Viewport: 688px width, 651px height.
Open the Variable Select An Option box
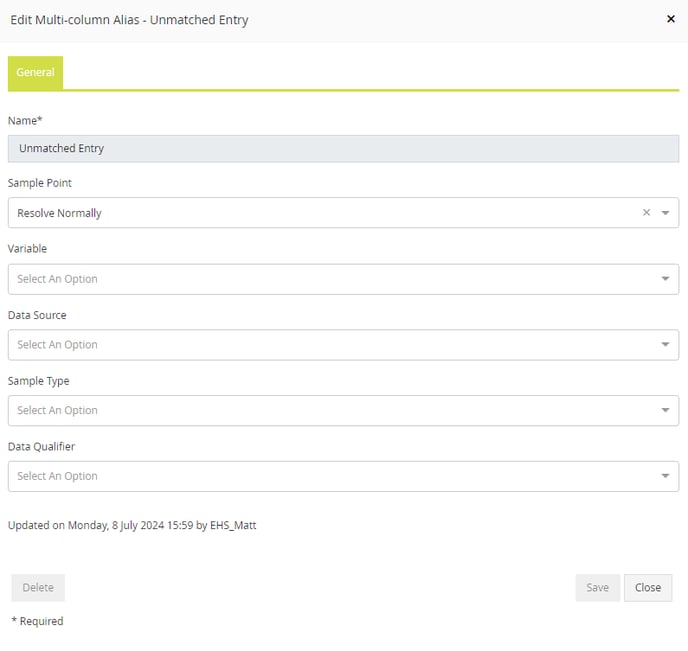[x=343, y=279]
